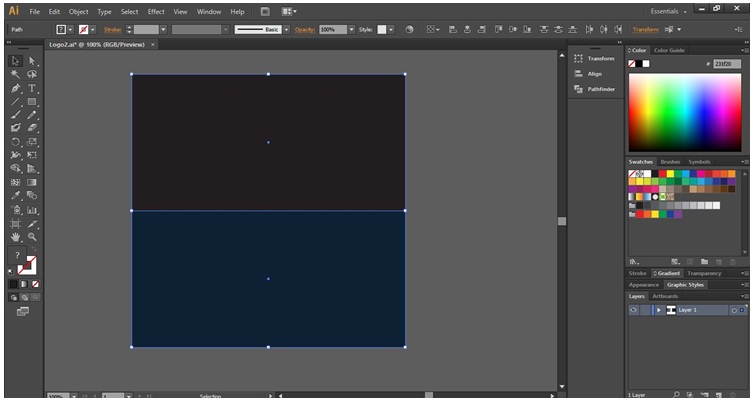The height and width of the screenshot is (401, 753).
Task: Select the Symbol Sprayer tool
Action: point(15,210)
